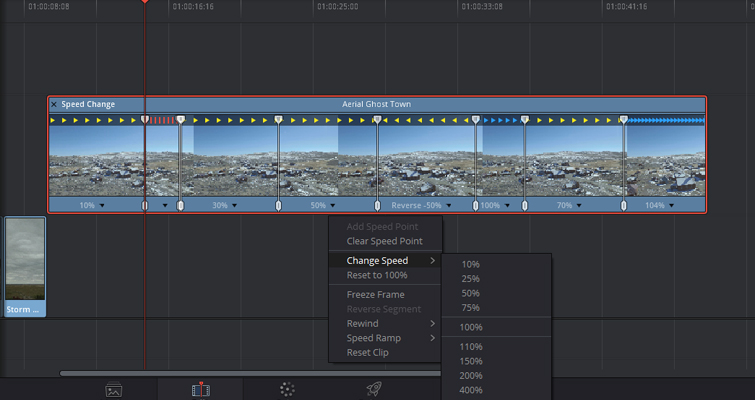Image resolution: width=755 pixels, height=400 pixels.
Task: Open the Deliver page rocket icon
Action: (x=374, y=390)
